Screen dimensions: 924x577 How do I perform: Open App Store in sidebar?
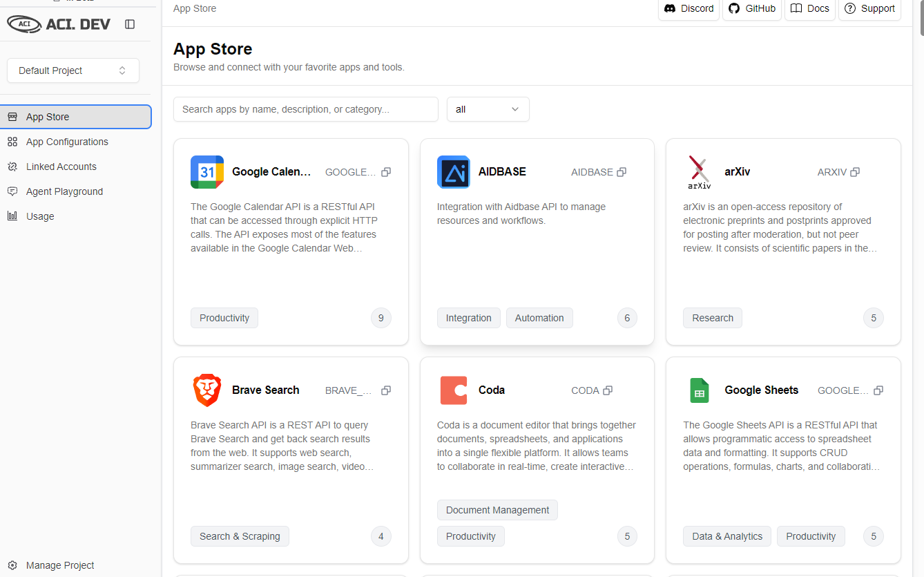[75, 117]
